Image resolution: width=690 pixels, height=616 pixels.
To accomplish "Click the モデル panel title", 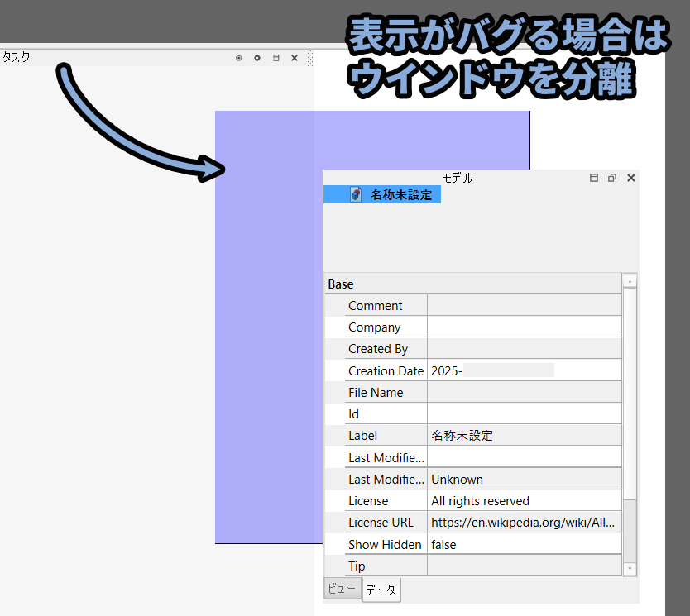I will pos(458,178).
